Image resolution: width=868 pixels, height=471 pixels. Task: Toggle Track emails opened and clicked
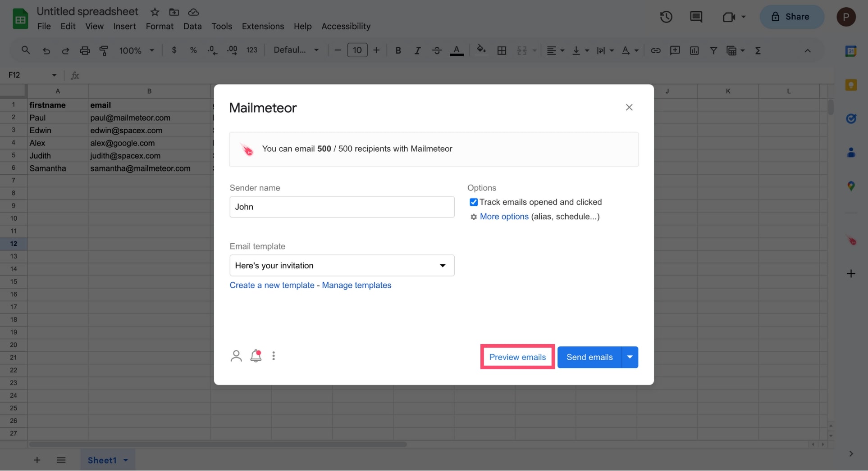[x=474, y=202]
